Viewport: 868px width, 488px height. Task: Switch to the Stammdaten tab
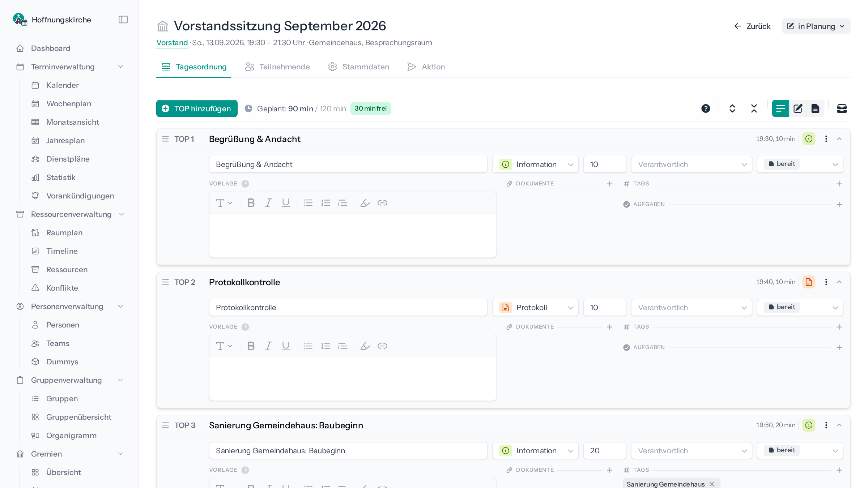[358, 67]
